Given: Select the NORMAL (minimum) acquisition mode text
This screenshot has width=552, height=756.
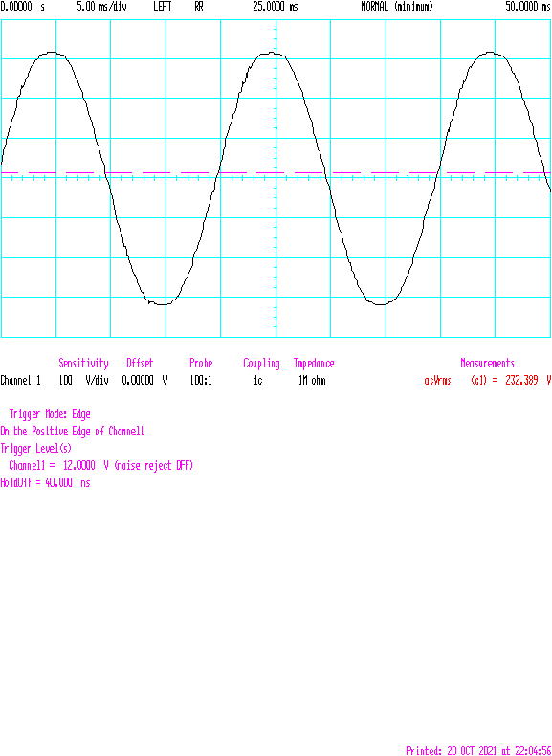Looking at the screenshot, I should [x=397, y=7].
